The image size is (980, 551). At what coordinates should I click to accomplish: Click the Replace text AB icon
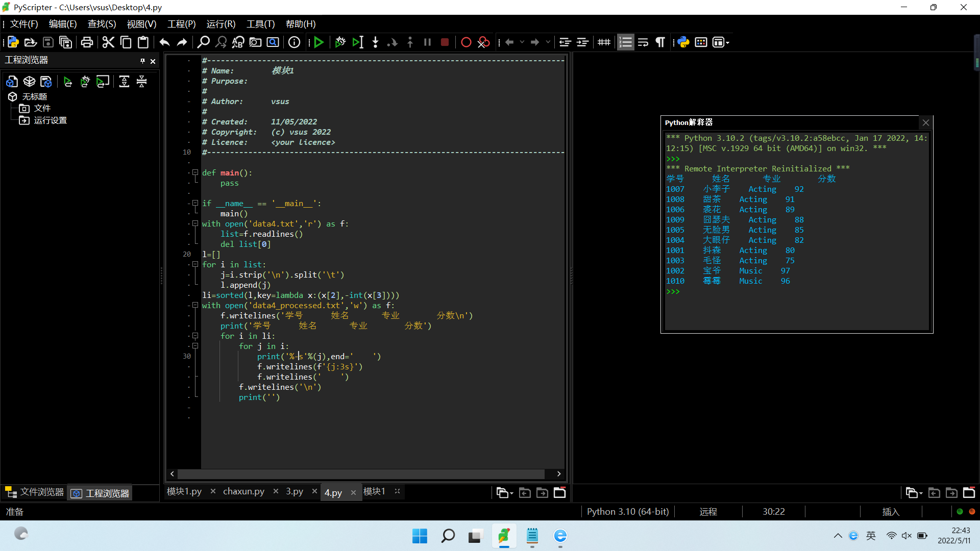point(238,42)
